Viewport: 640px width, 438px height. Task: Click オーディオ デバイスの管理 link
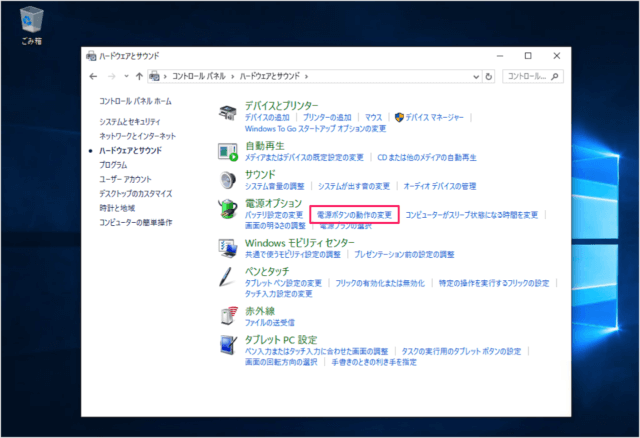[440, 187]
